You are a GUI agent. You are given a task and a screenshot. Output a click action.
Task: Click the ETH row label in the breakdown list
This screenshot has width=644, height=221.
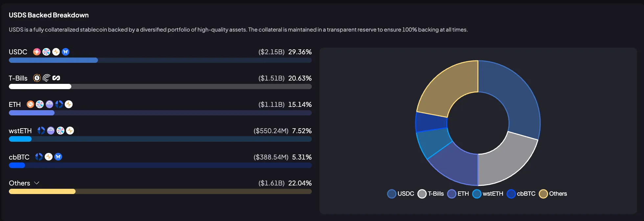coord(15,105)
